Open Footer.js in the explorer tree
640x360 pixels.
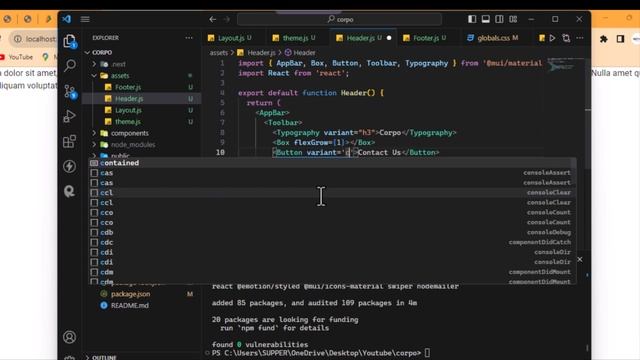pyautogui.click(x=128, y=87)
